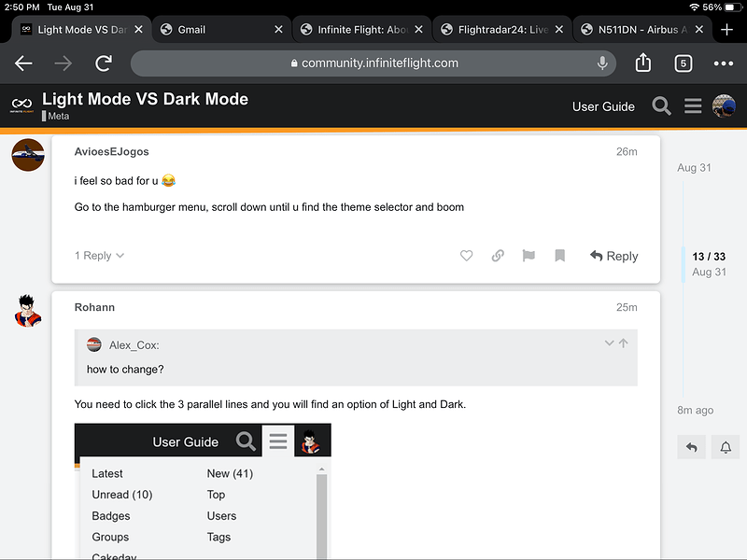Open Rohann's avatar beside the post
Image resolution: width=747 pixels, height=560 pixels.
(28, 311)
